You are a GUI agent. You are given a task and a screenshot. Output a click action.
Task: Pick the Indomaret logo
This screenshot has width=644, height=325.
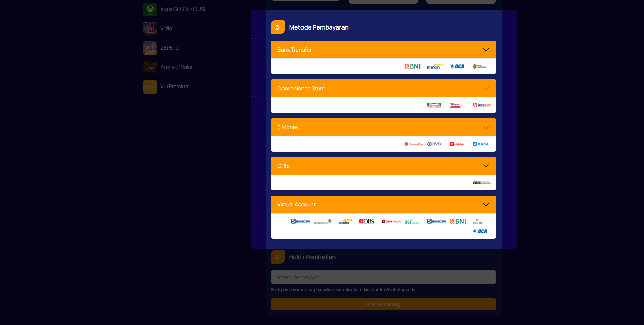pos(434,105)
